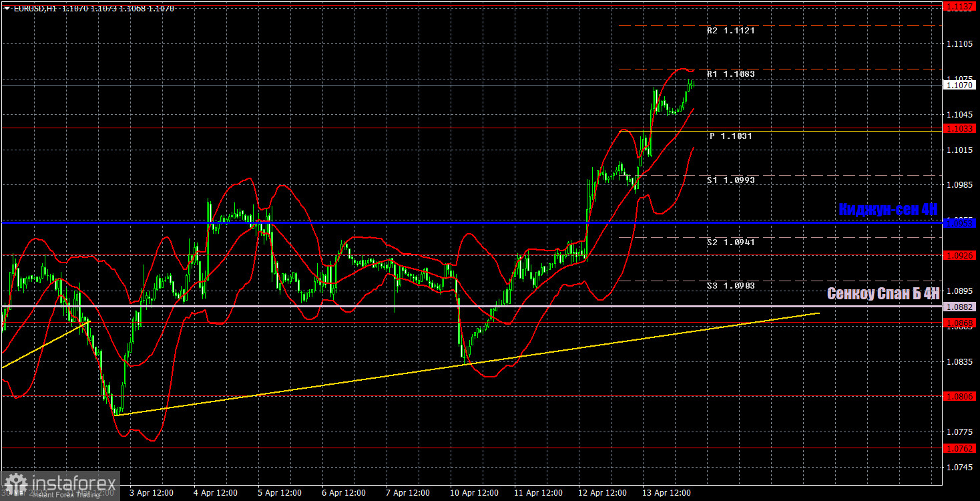Click the 1.0835 price scale value
Screen dimensions: 980x501
(959, 361)
